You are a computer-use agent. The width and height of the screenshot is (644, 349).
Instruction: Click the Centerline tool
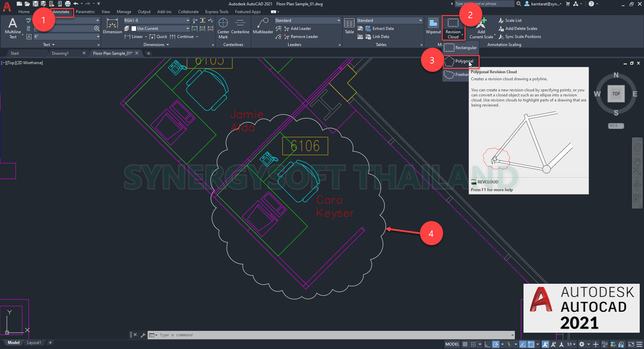(240, 27)
